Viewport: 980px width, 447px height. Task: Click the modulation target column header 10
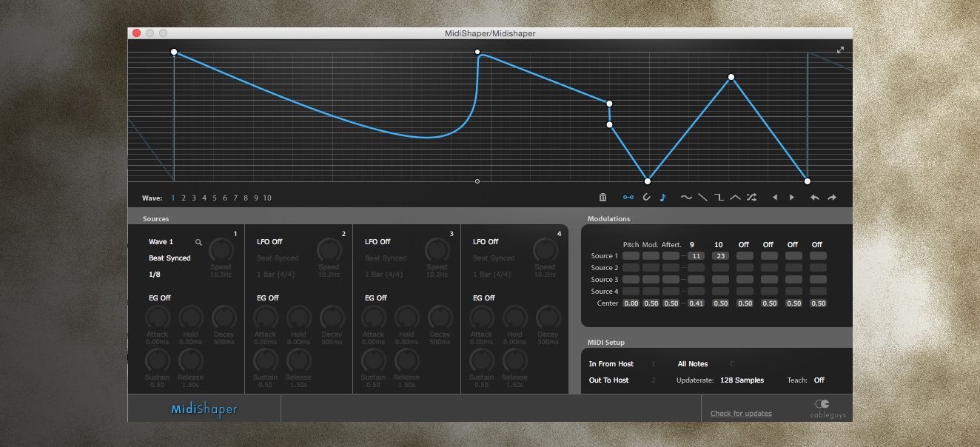point(719,244)
